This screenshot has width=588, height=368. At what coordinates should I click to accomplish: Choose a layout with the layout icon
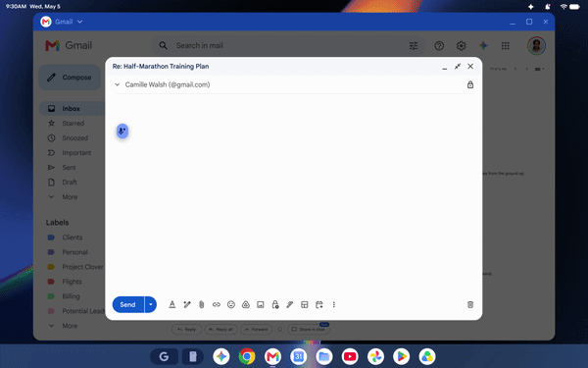pyautogui.click(x=305, y=304)
